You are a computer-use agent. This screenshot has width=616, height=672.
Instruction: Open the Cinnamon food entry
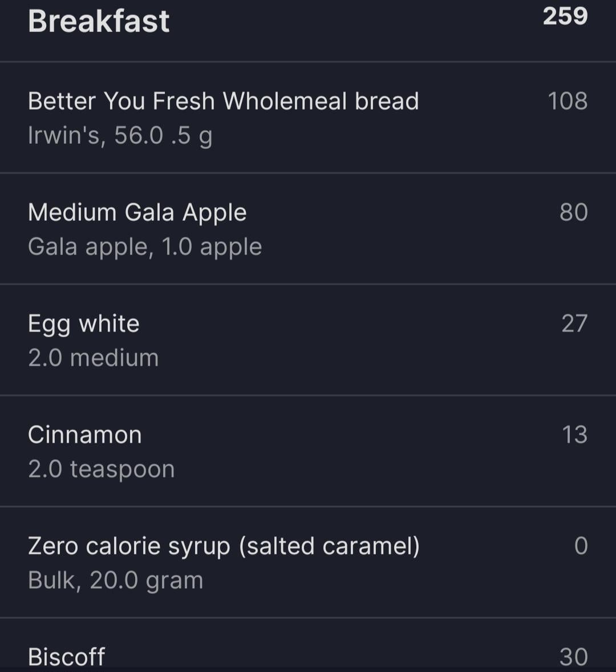[x=308, y=451]
